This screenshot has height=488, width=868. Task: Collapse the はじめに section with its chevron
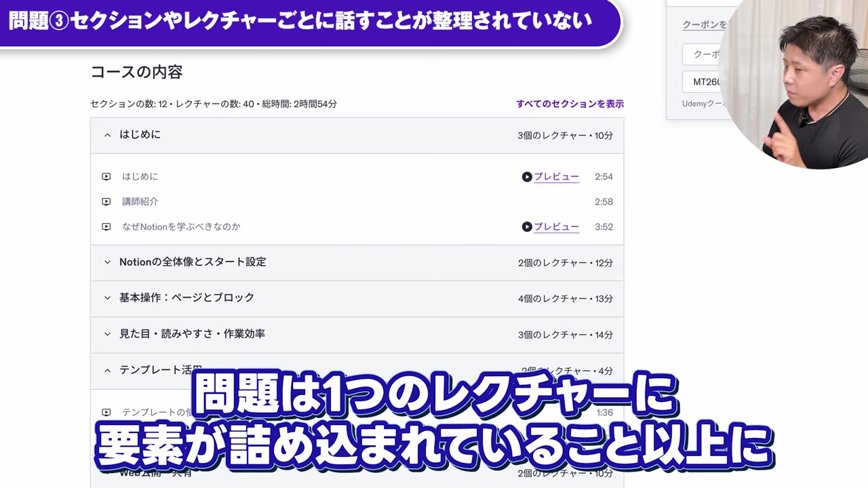pos(107,136)
